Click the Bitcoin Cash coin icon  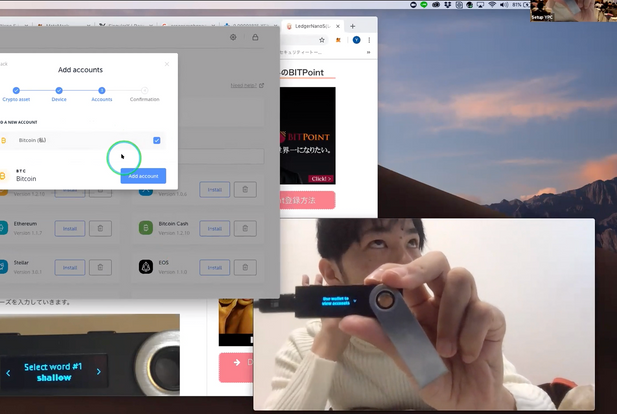146,228
